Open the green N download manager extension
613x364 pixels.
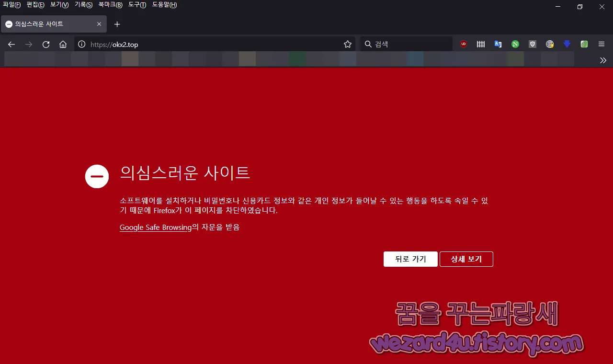[515, 44]
